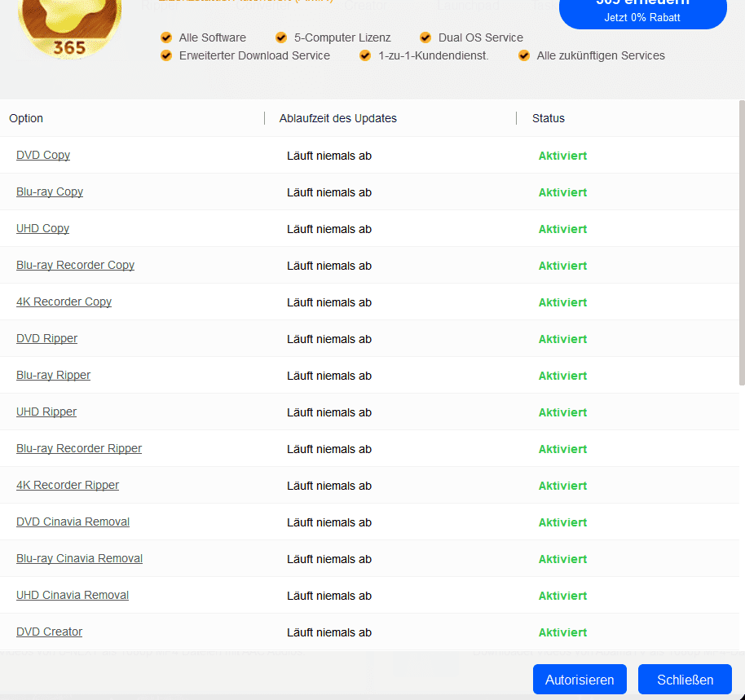Click the checkmark icon beside Dual OS Service
Viewport: 745px width, 700px height.
[x=425, y=37]
